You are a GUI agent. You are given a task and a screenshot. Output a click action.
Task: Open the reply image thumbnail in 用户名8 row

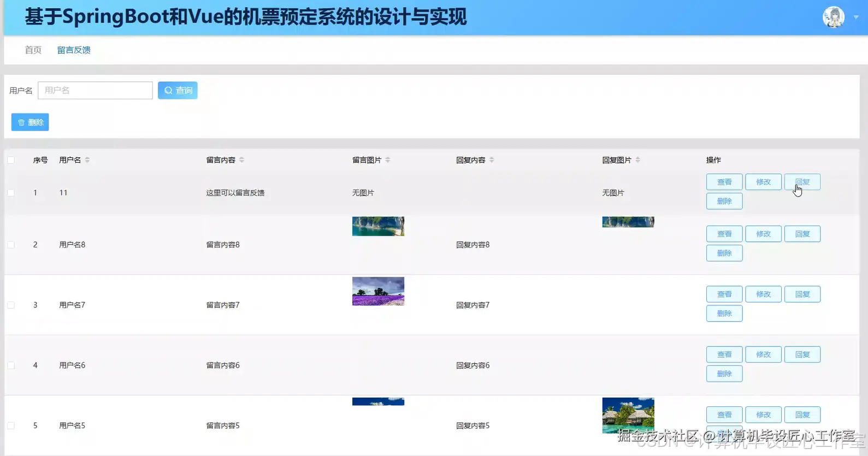628,222
